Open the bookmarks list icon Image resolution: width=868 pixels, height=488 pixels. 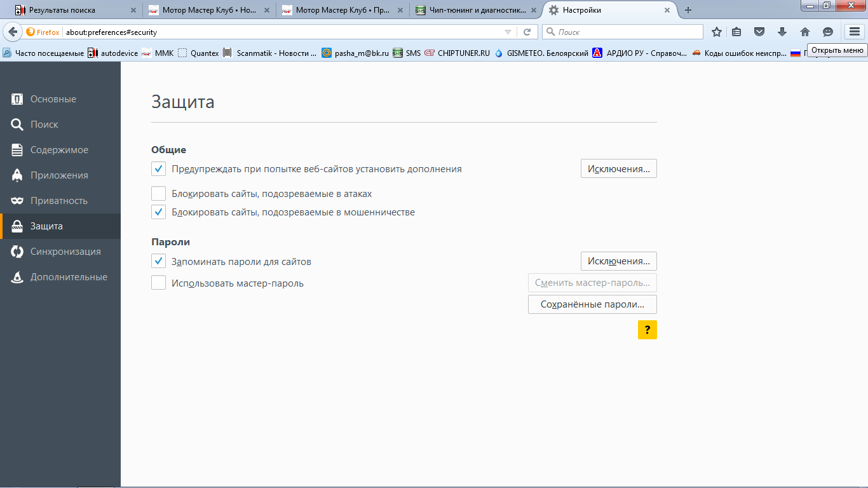tap(737, 32)
